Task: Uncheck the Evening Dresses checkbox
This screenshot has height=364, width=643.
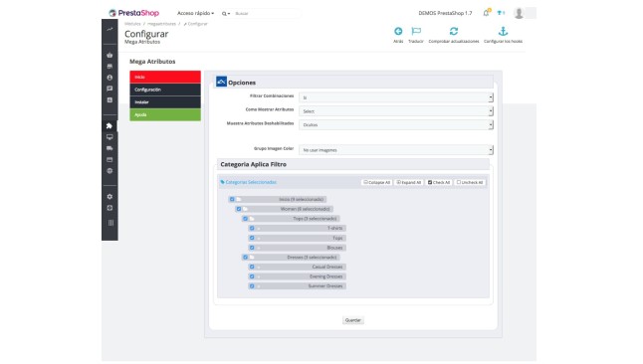Action: (x=252, y=276)
